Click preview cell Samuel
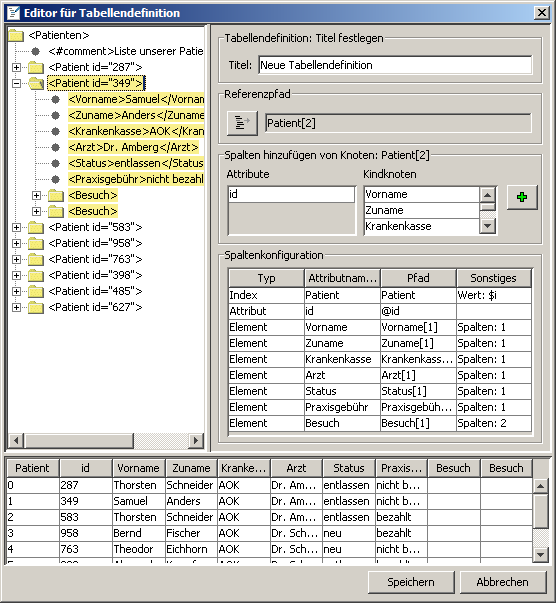The height and width of the screenshot is (603, 556). [138, 501]
